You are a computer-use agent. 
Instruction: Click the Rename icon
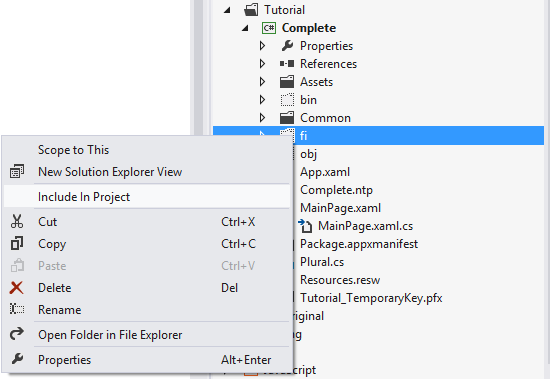pyautogui.click(x=17, y=309)
